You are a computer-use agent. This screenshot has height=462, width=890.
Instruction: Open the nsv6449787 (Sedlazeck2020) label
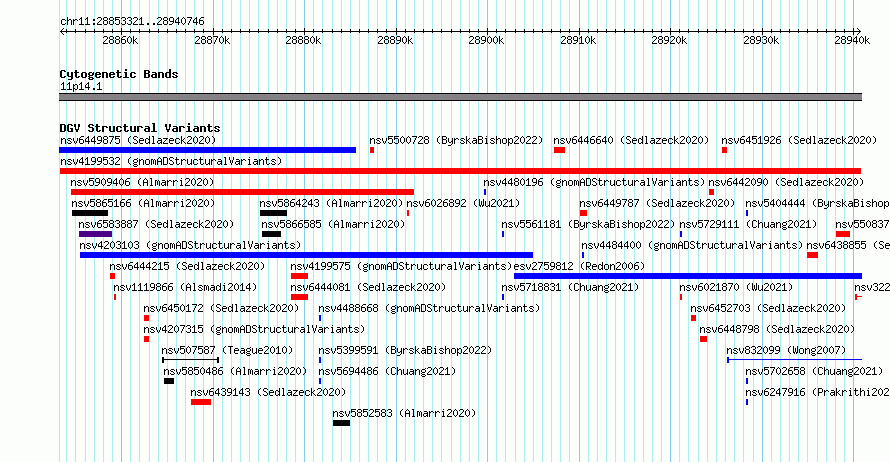(657, 203)
